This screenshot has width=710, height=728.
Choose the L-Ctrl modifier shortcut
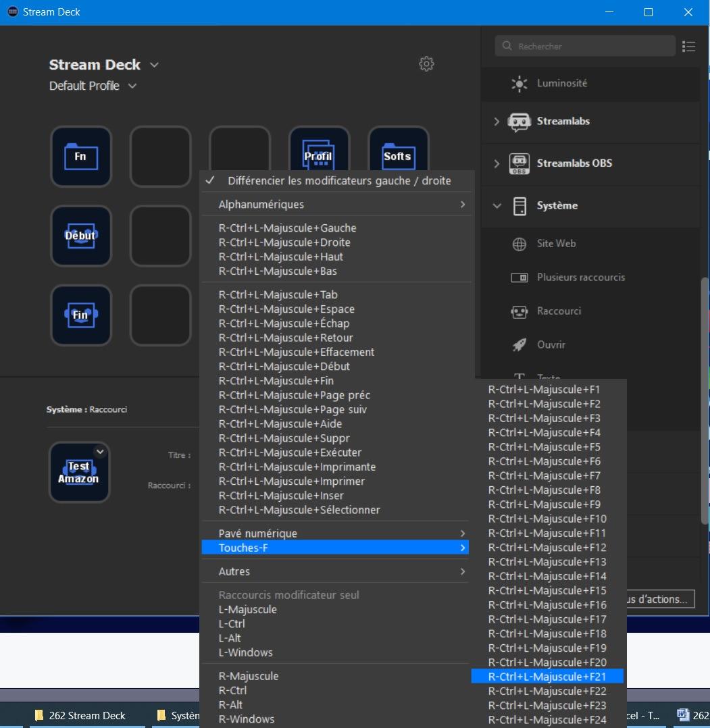335,624
